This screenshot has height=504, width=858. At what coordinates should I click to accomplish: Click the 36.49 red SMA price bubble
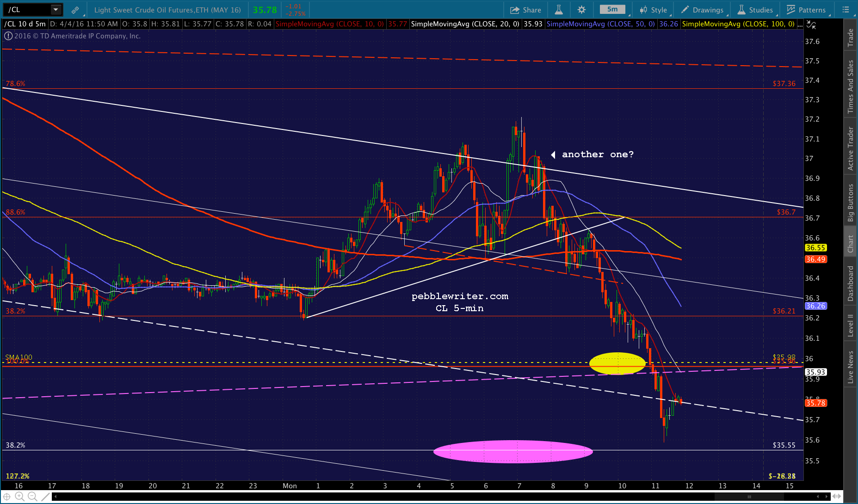[815, 259]
